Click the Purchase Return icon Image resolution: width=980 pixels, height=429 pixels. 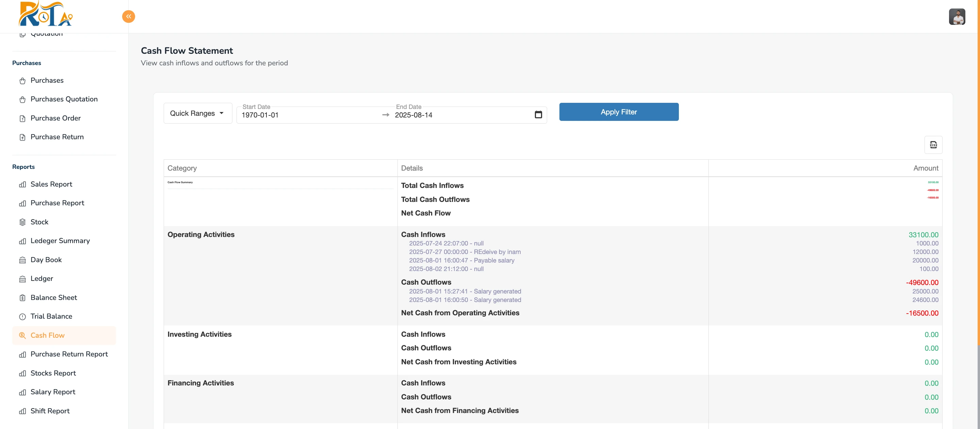point(22,137)
